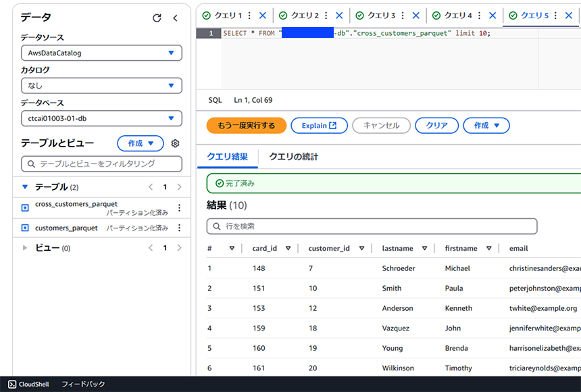Select the クエリ結果 tab
Viewport: 581px width, 392px height.
coord(227,157)
